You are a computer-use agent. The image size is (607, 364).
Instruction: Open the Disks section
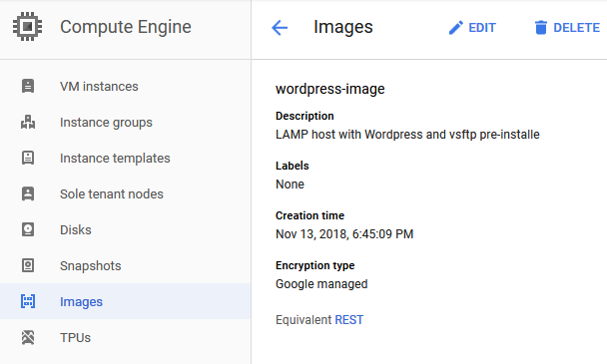click(x=126, y=229)
